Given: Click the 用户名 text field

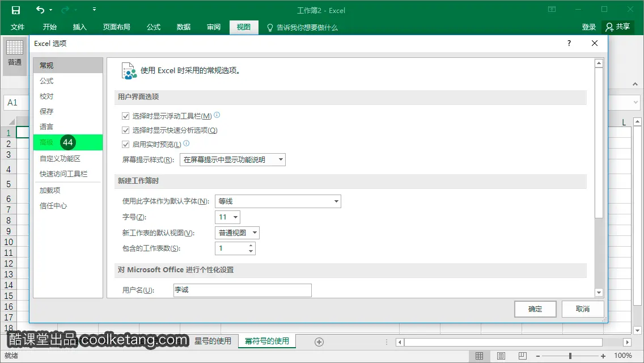Looking at the screenshot, I should tap(242, 290).
